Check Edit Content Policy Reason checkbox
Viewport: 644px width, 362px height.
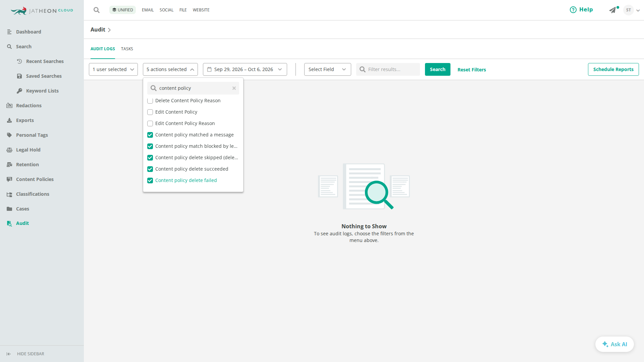[150, 123]
